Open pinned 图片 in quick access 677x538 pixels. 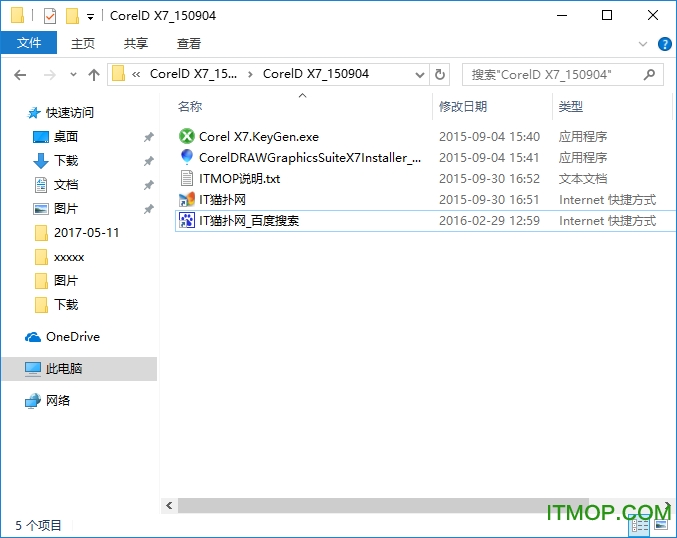tap(66, 209)
